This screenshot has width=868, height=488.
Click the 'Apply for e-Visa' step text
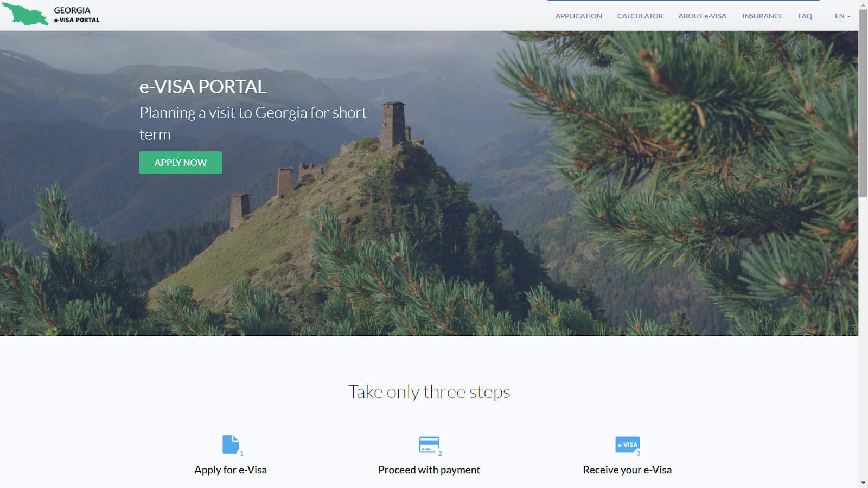coord(231,470)
